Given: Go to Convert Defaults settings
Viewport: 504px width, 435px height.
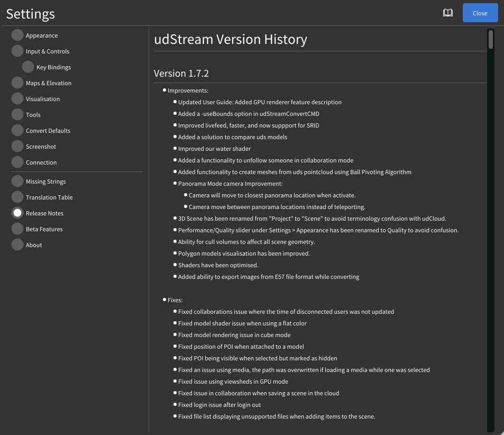Looking at the screenshot, I should [17, 131].
